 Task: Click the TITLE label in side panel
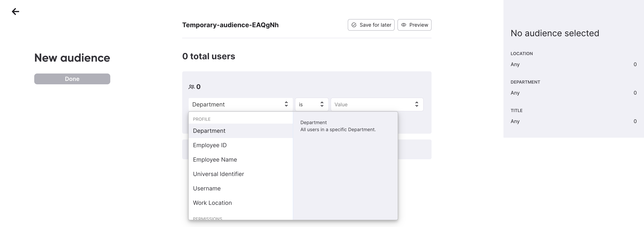pyautogui.click(x=516, y=110)
